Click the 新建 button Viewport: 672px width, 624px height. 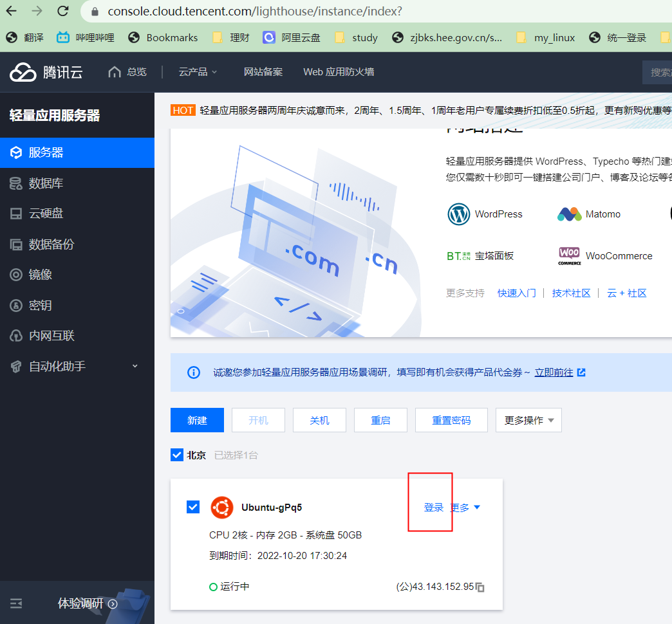pyautogui.click(x=197, y=420)
